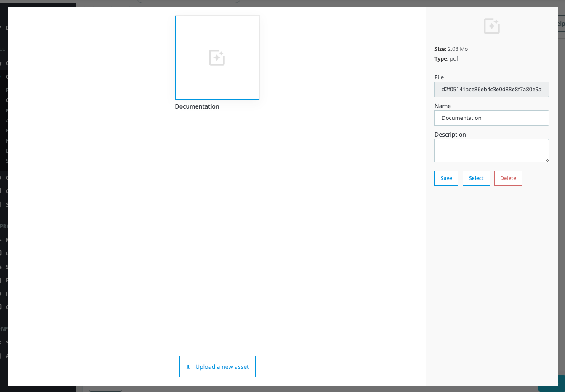Grab the Description textarea resize handle

[547, 160]
